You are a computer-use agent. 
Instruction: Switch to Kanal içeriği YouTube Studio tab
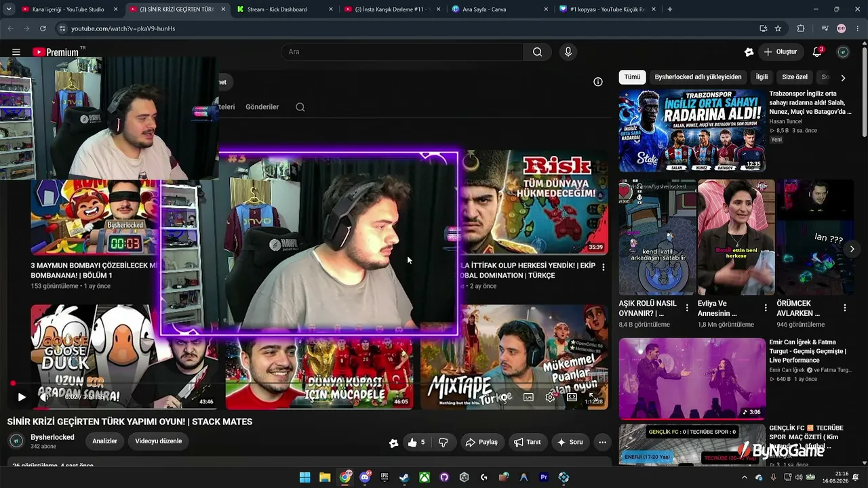click(68, 9)
